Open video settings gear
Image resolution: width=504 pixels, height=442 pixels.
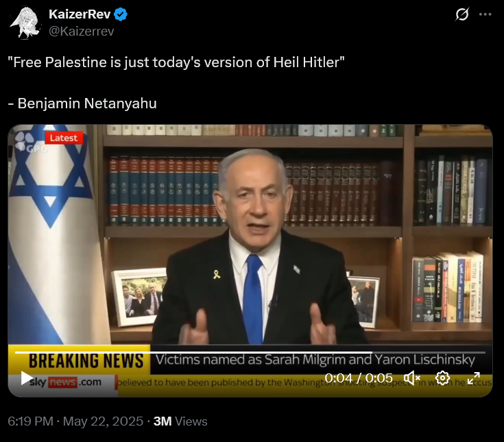(442, 378)
